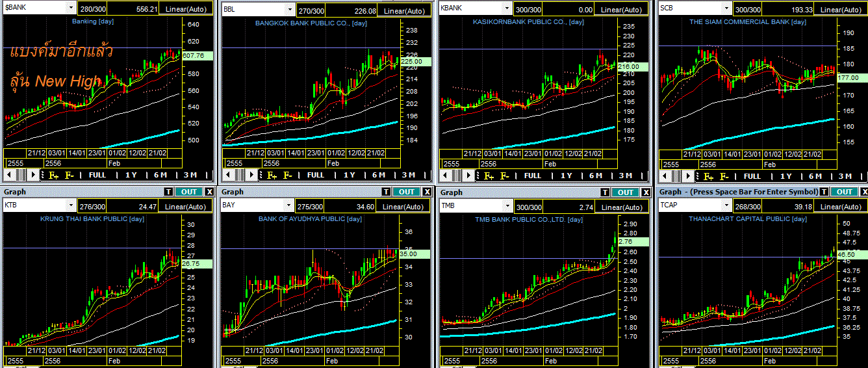The image size is (868, 368).
Task: Select FULL range under $BANK chart
Action: (97, 175)
